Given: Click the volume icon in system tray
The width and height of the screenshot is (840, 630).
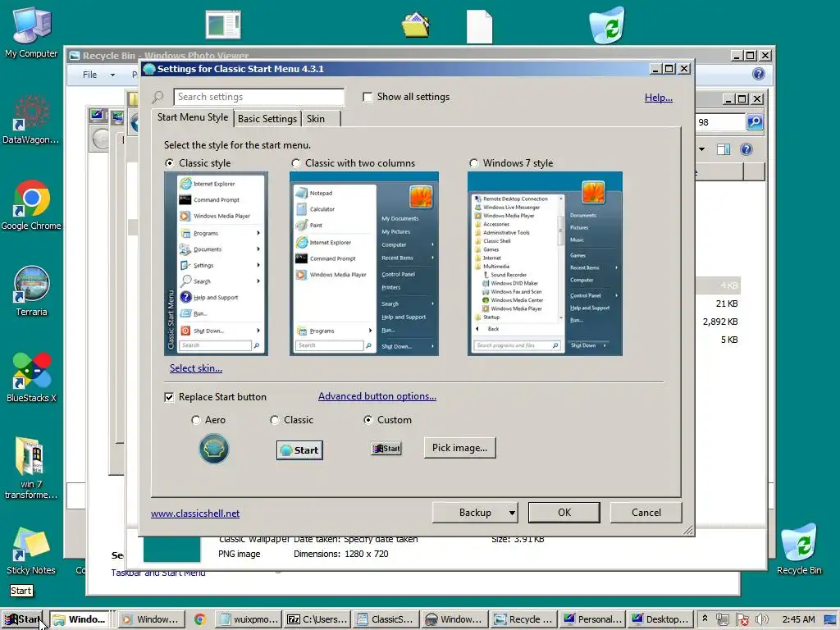Looking at the screenshot, I should click(762, 619).
